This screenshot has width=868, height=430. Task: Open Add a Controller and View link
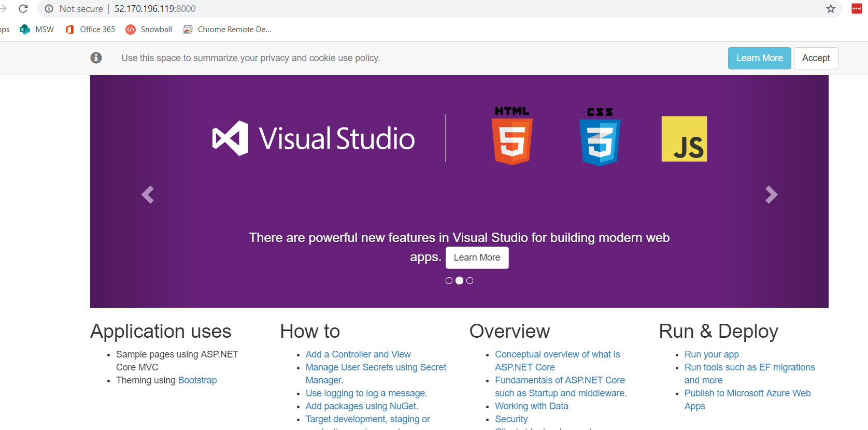pos(358,354)
